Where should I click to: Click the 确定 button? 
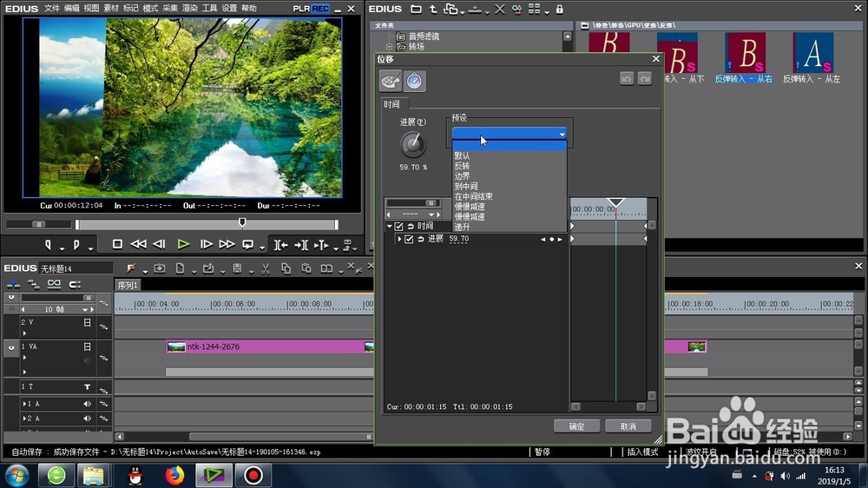[576, 426]
